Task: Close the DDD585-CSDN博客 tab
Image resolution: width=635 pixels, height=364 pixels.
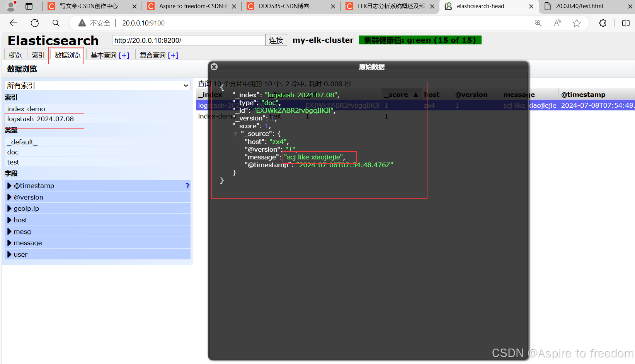Action: pyautogui.click(x=334, y=7)
